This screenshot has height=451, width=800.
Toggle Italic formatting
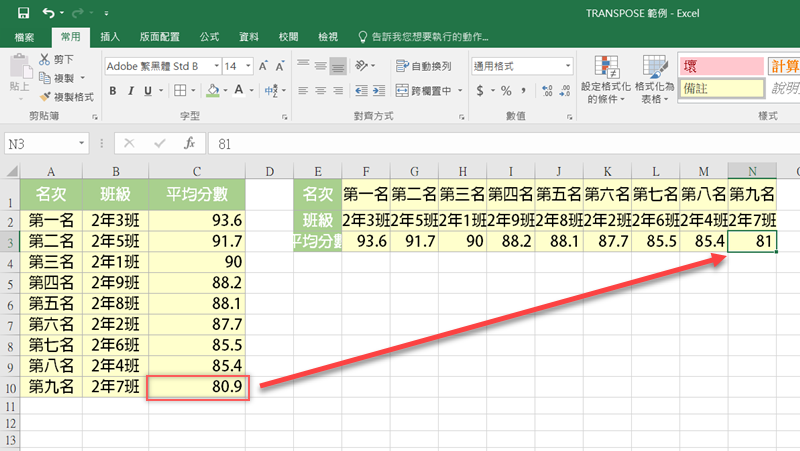click(x=130, y=91)
